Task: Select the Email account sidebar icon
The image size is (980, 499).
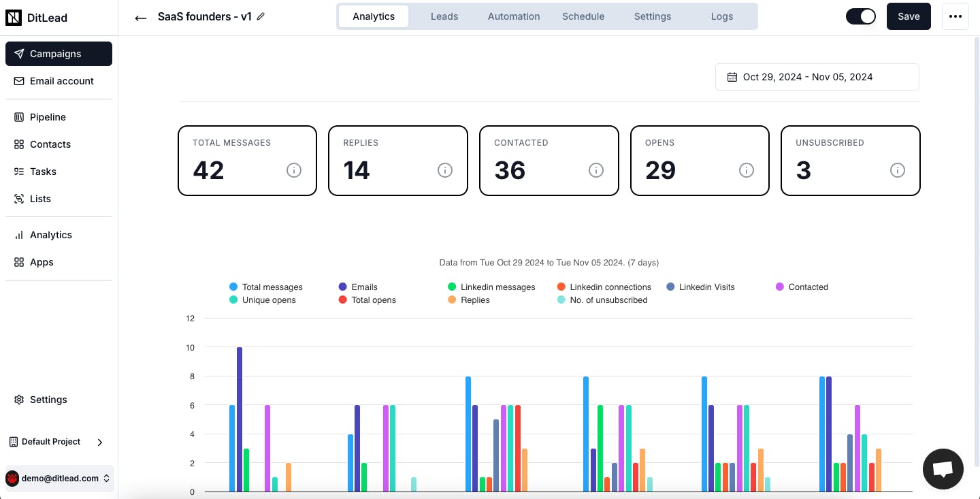Action: tap(18, 81)
